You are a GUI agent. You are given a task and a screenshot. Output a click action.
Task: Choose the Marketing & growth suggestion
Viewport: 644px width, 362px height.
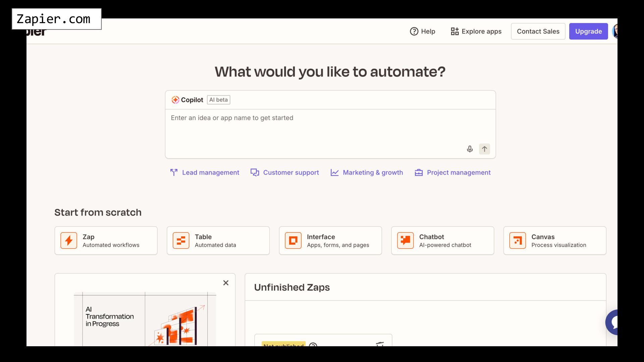pos(367,173)
